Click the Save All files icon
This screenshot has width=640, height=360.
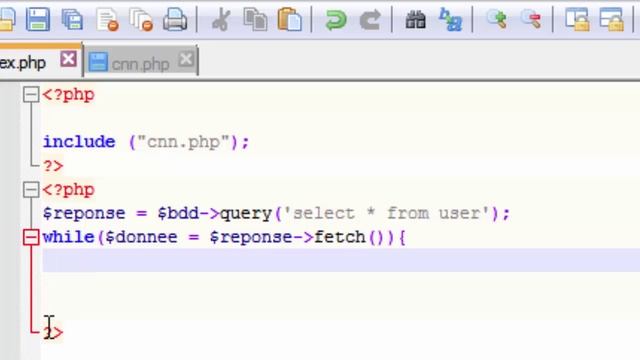(72, 19)
